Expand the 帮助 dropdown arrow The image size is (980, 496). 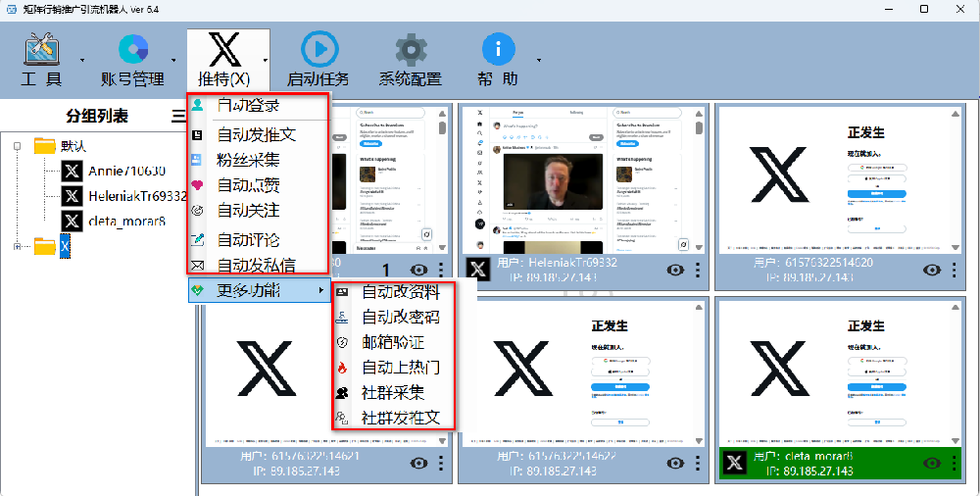click(x=539, y=61)
